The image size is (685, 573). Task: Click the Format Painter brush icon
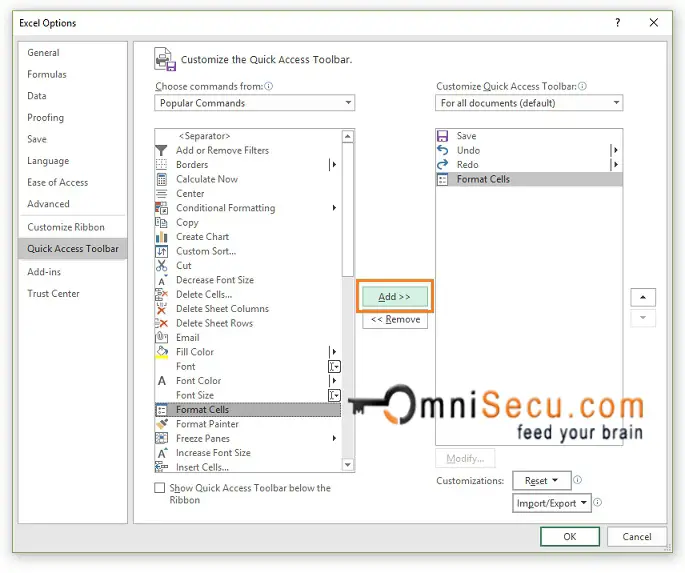pyautogui.click(x=161, y=424)
